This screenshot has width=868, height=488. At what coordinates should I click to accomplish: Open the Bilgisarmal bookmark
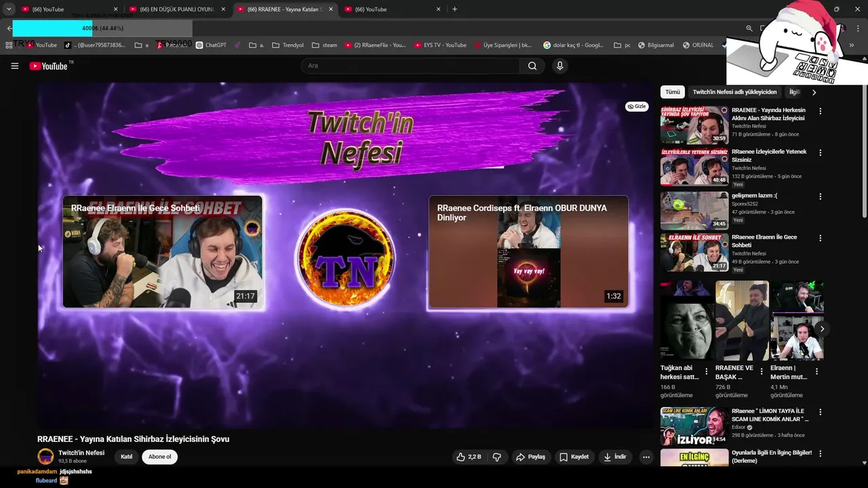tap(656, 45)
